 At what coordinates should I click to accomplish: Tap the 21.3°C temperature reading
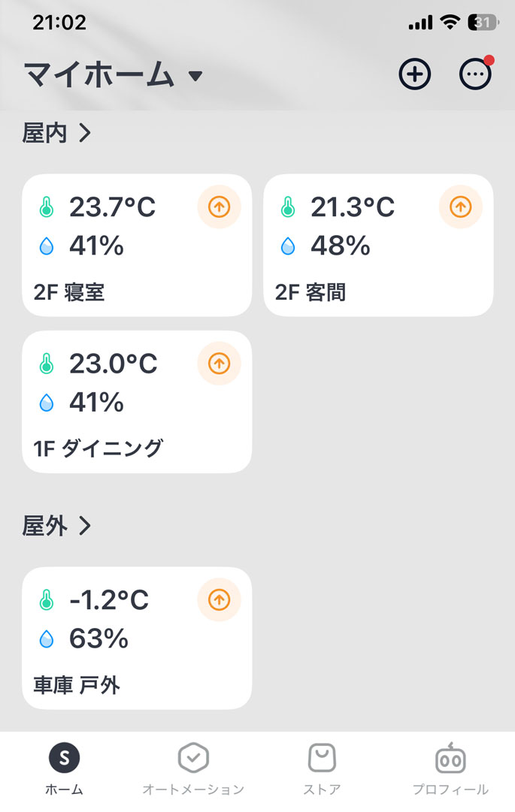pos(353,207)
